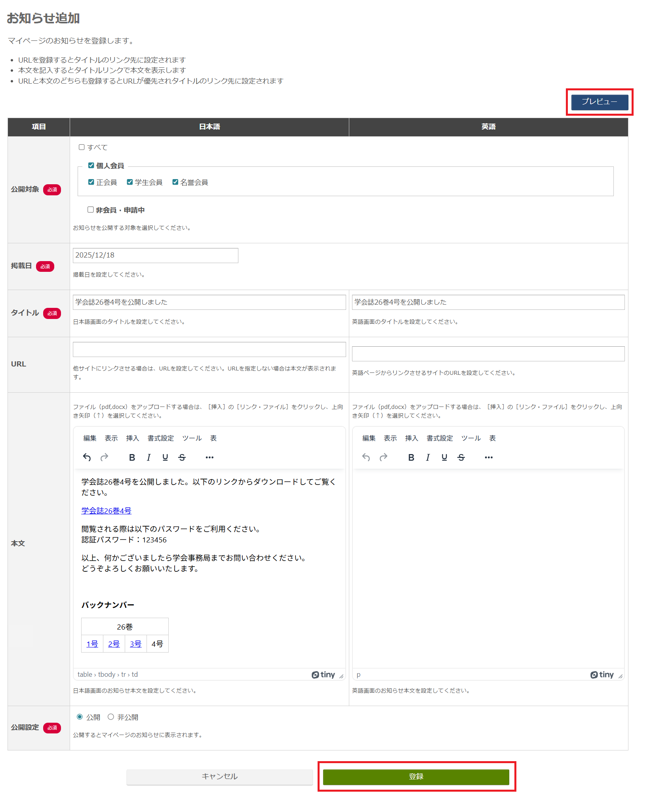This screenshot has height=798, width=672.
Task: Open the ツール menu in the Japanese editor
Action: coord(191,438)
